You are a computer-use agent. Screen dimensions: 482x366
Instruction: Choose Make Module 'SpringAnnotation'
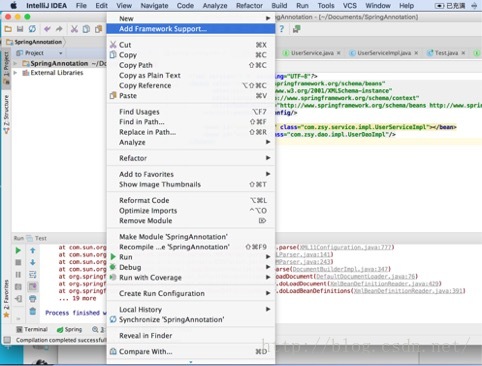[x=191, y=237]
